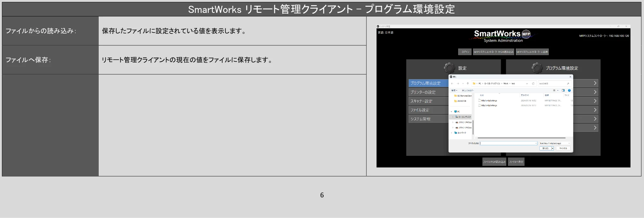Click the 開く(O) button
The height and width of the screenshot is (218, 644).
pos(545,148)
